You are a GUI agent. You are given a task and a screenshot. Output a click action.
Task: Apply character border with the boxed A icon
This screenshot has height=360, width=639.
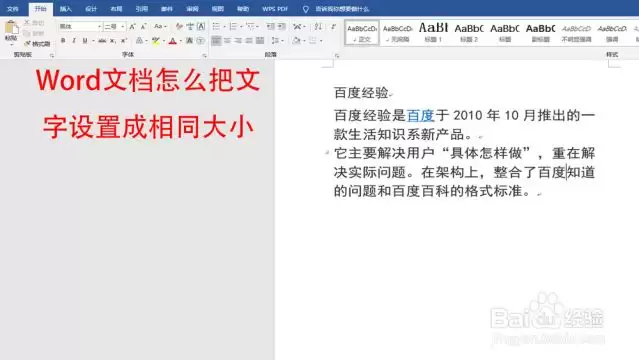tap(201, 27)
